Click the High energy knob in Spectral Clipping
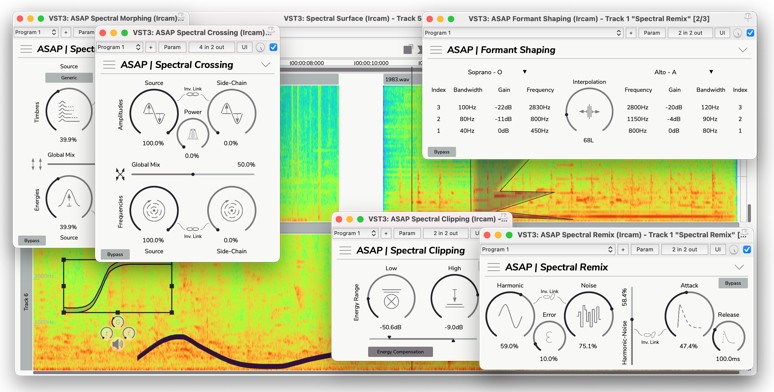Image resolution: width=774 pixels, height=392 pixels. point(454,299)
